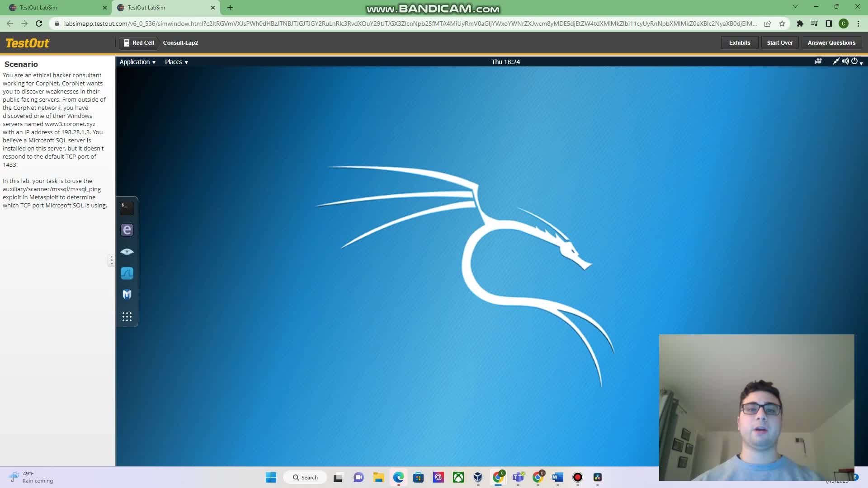Click the TestOut logo

tap(28, 43)
